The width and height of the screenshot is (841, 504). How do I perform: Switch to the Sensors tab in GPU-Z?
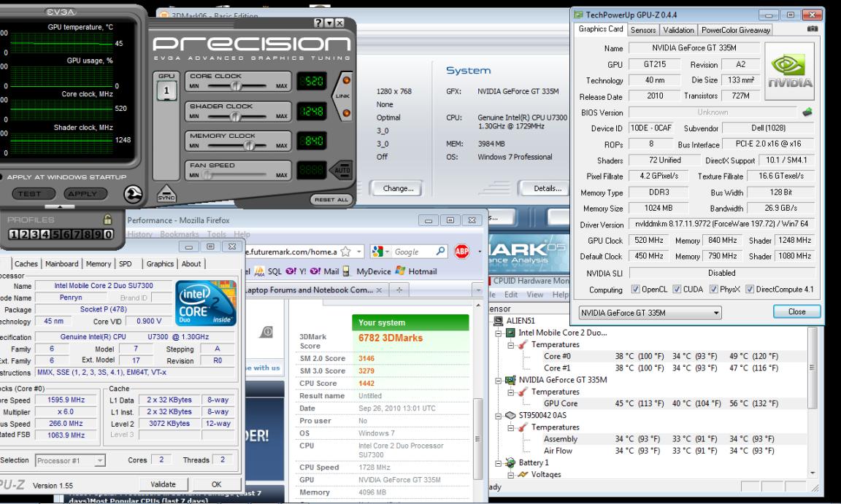pyautogui.click(x=642, y=30)
